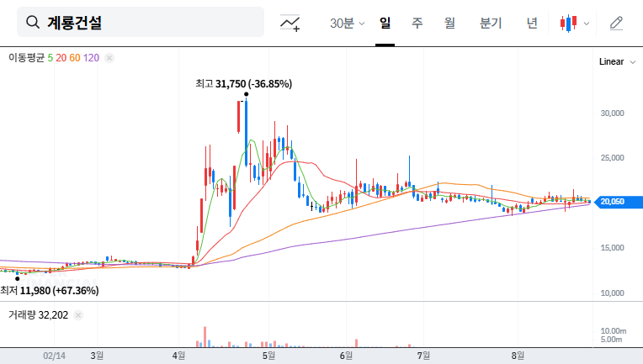The width and height of the screenshot is (643, 364).
Task: Click the 20-day moving average value
Action: [x=61, y=58]
